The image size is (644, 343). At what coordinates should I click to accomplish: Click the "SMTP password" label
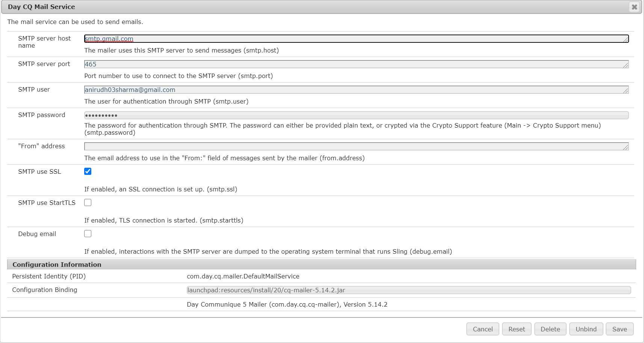[41, 115]
